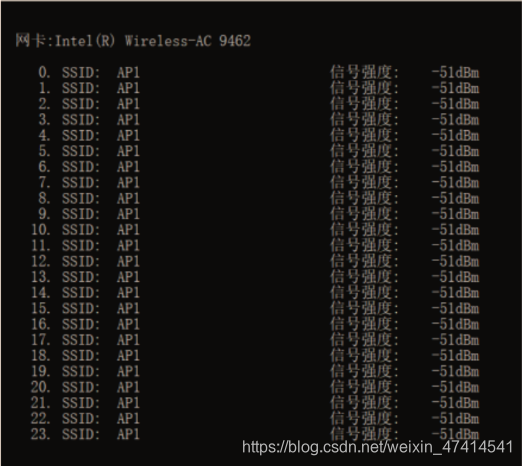Click the -51dBm signal value on row 21
522x466 pixels.
[x=455, y=403]
